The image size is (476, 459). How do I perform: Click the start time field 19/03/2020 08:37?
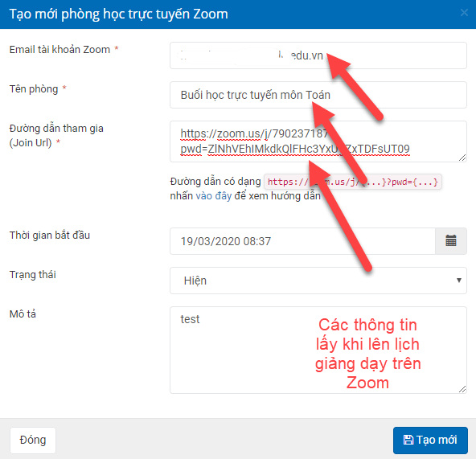click(x=302, y=241)
